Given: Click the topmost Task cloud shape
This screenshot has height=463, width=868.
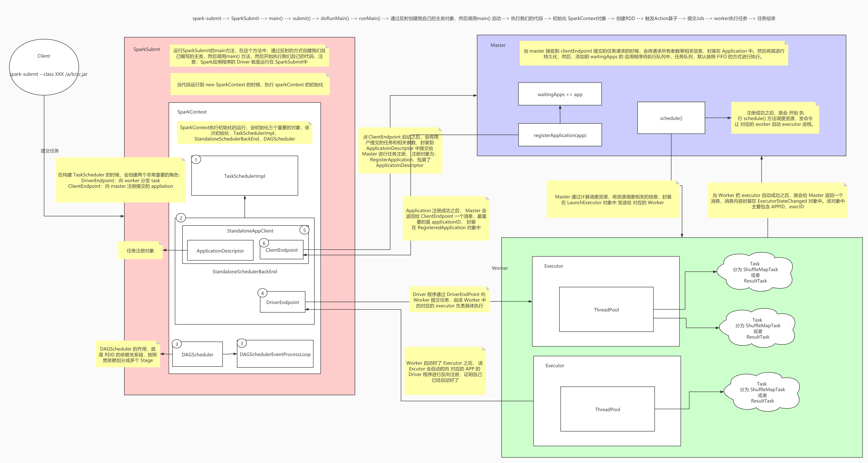Looking at the screenshot, I should click(755, 272).
